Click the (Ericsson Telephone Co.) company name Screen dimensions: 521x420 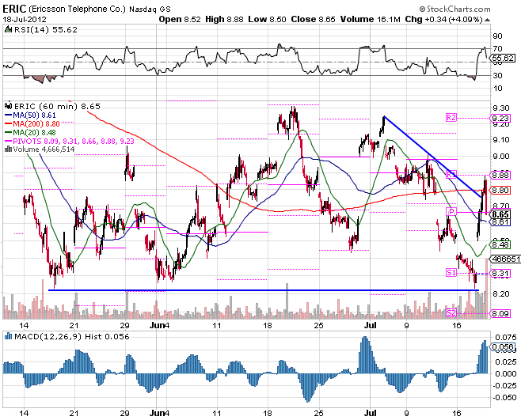click(x=77, y=9)
